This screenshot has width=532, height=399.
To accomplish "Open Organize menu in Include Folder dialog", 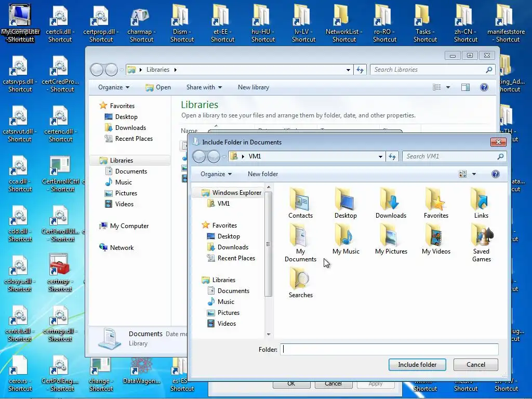I will click(216, 174).
